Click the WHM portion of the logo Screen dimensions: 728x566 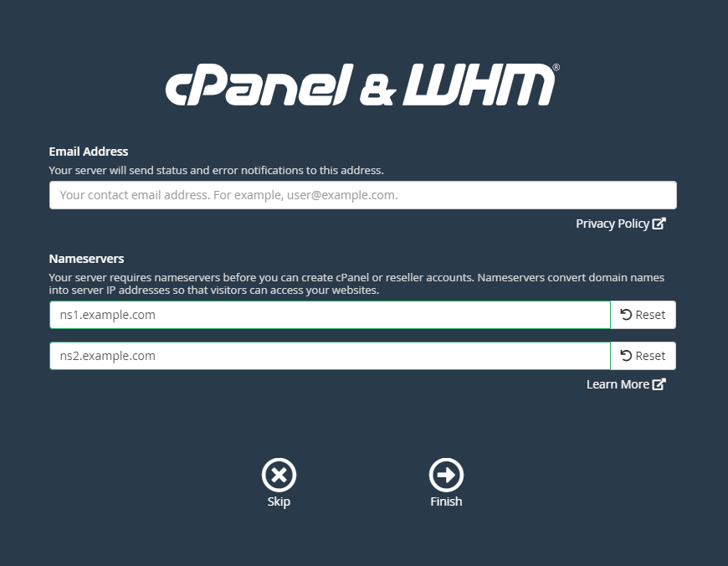coord(478,85)
